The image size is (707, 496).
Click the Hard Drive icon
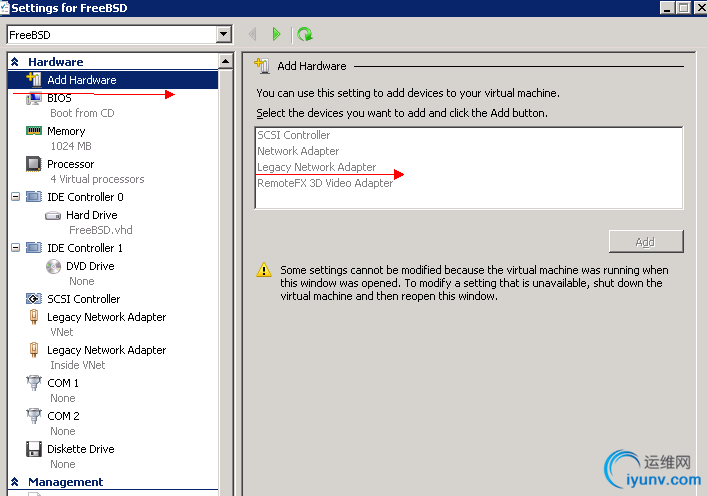[53, 216]
